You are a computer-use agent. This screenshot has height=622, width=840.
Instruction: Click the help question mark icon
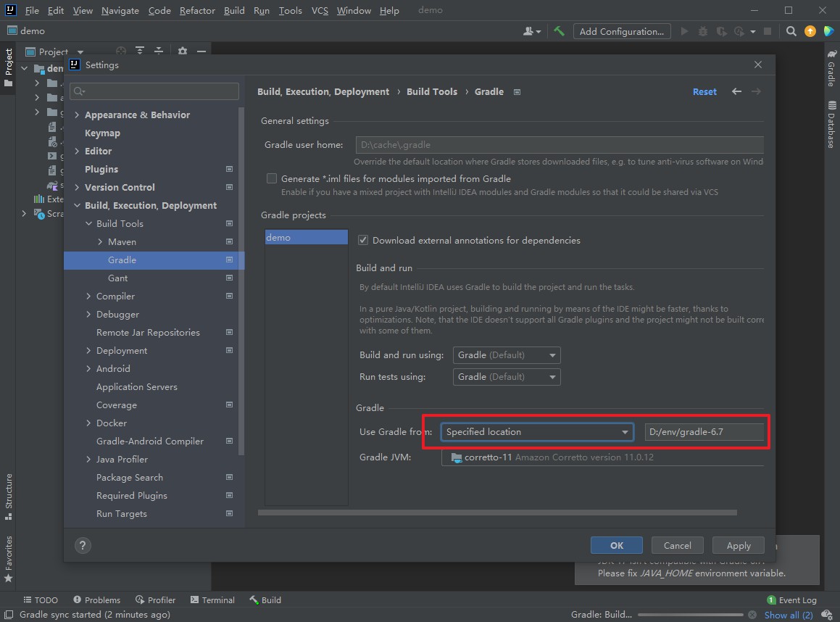[x=83, y=545]
